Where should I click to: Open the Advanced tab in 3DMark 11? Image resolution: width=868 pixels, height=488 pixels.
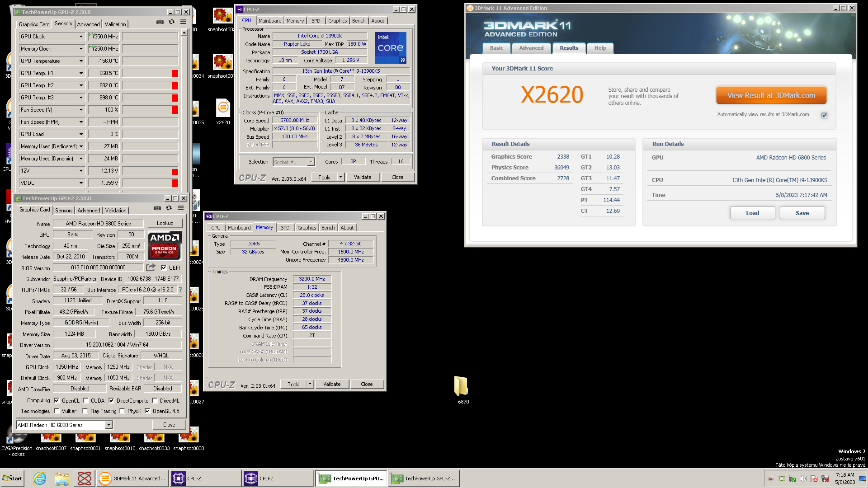pyautogui.click(x=531, y=48)
